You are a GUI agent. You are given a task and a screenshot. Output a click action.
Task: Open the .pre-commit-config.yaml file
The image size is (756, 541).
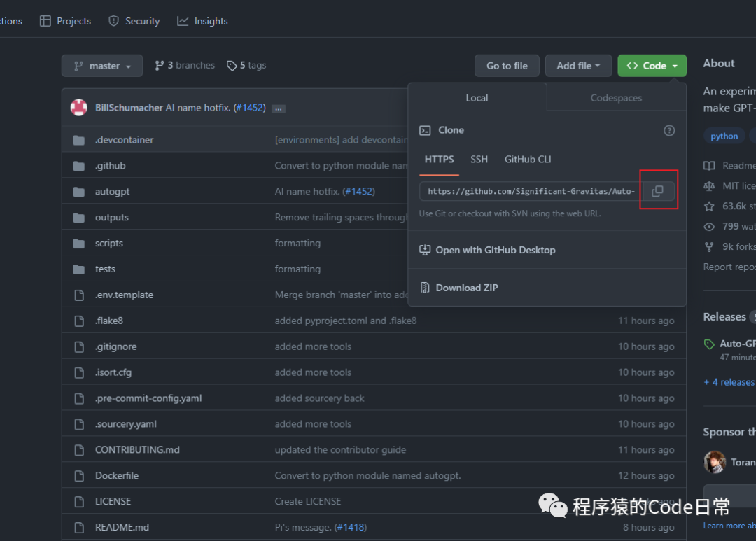tap(148, 398)
